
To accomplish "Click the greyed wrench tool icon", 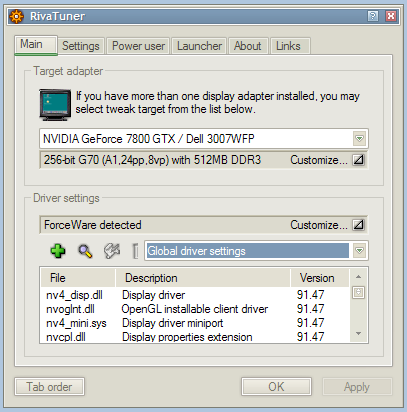I will [x=112, y=251].
